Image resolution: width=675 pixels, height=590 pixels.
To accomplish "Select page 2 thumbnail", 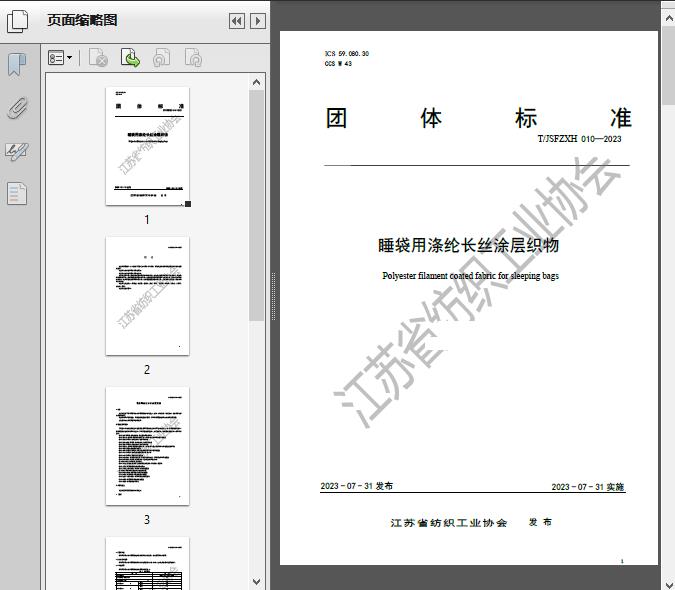I will (x=147, y=296).
